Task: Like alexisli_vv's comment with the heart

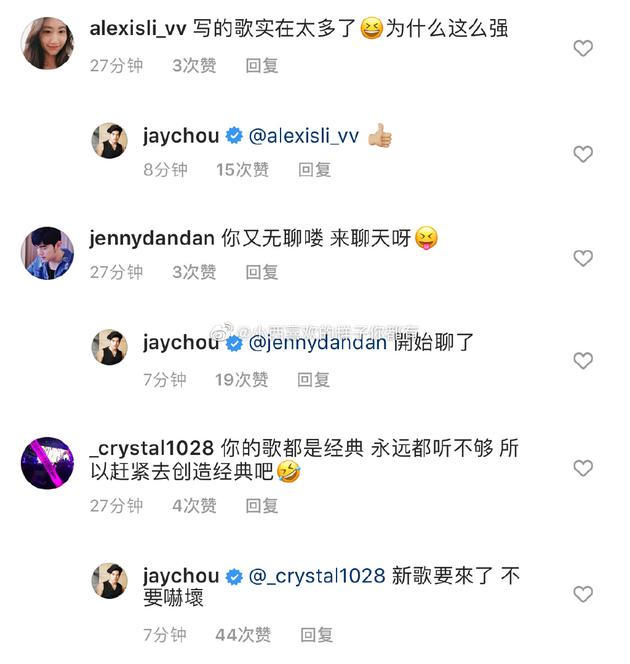Action: (582, 48)
